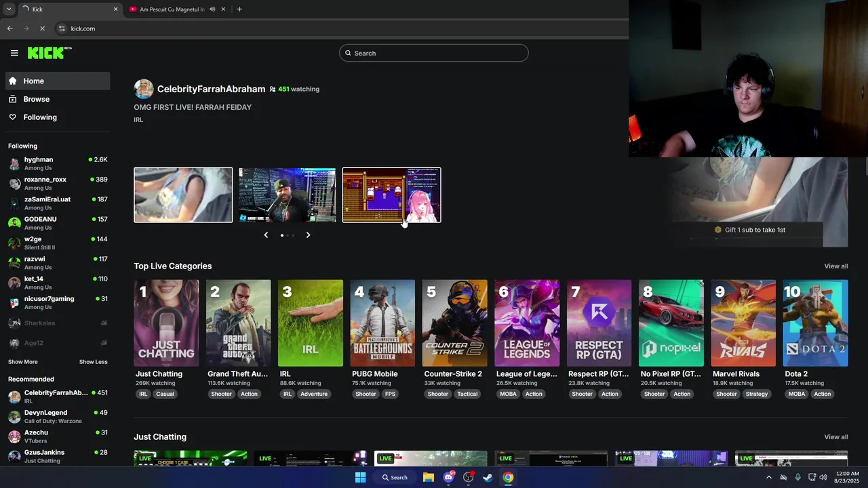This screenshot has height=488, width=868.
Task: Click the Strategy tag under Marvel Rivals
Action: pos(757,394)
